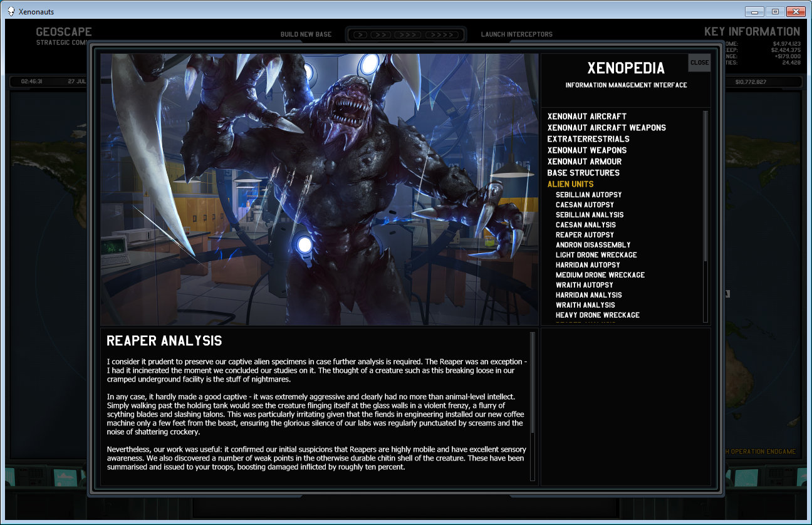
Task: Set game speed to triple arrows
Action: coord(409,34)
